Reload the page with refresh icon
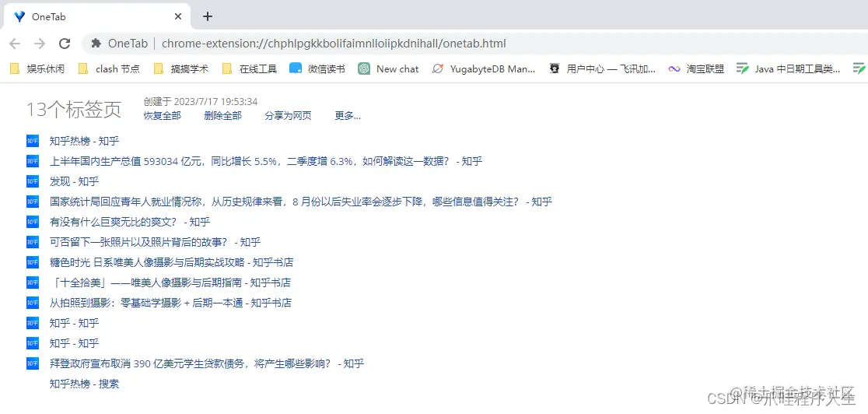Viewport: 868px width, 414px height. [65, 44]
